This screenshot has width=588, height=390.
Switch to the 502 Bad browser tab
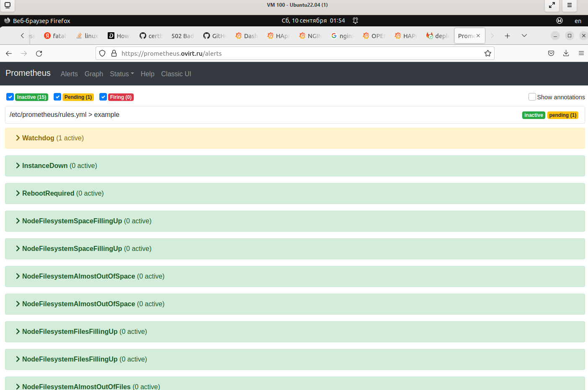tap(183, 36)
